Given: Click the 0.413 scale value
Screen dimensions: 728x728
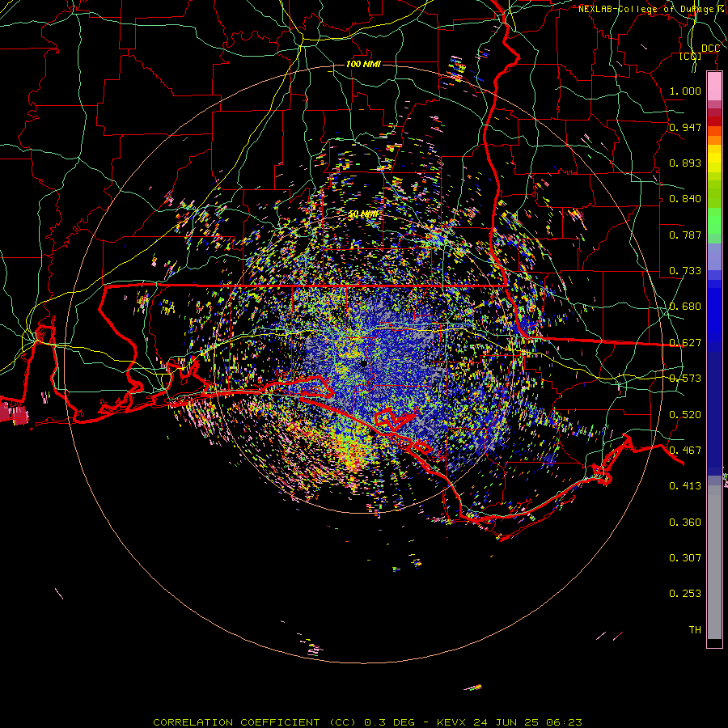Looking at the screenshot, I should (x=685, y=486).
